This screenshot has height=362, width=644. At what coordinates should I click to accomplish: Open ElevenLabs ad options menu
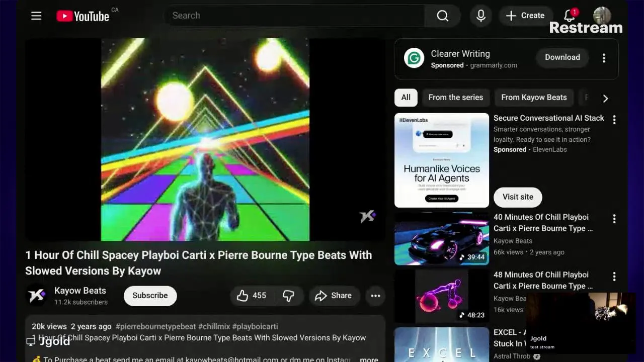tap(614, 120)
